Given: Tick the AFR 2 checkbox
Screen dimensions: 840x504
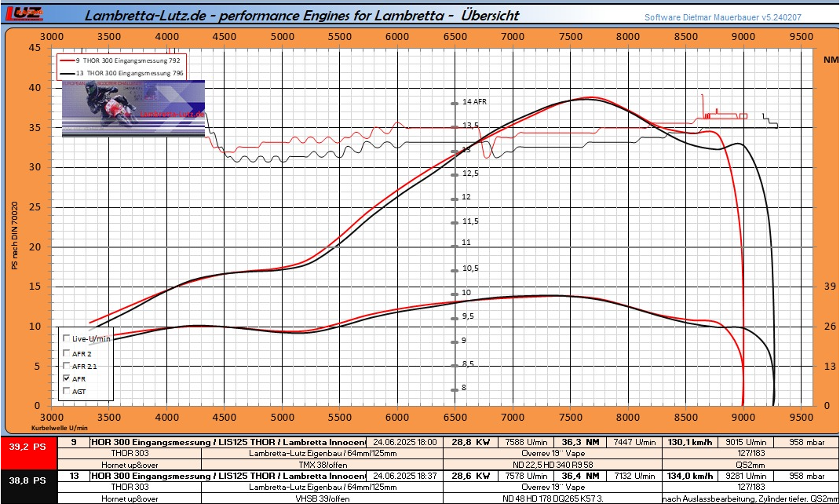Looking at the screenshot, I should pyautogui.click(x=67, y=353).
